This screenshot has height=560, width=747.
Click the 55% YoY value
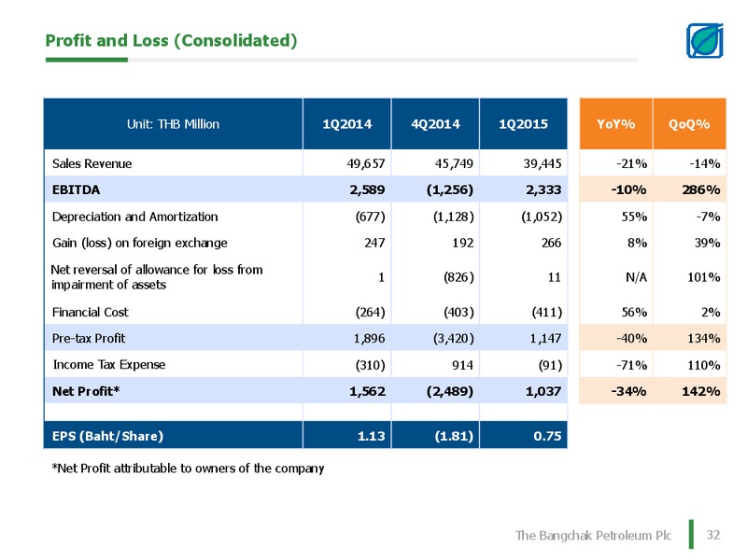point(634,217)
